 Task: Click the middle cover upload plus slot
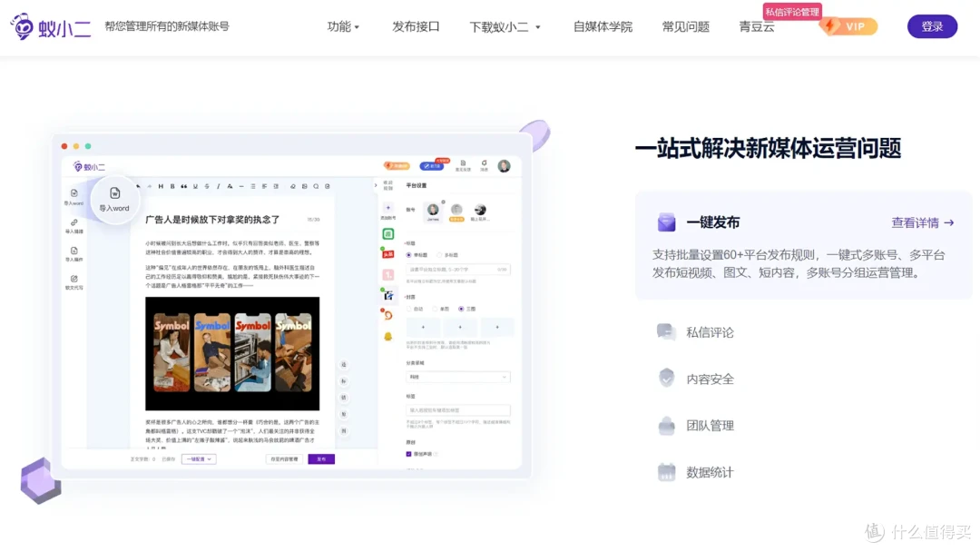click(x=460, y=327)
